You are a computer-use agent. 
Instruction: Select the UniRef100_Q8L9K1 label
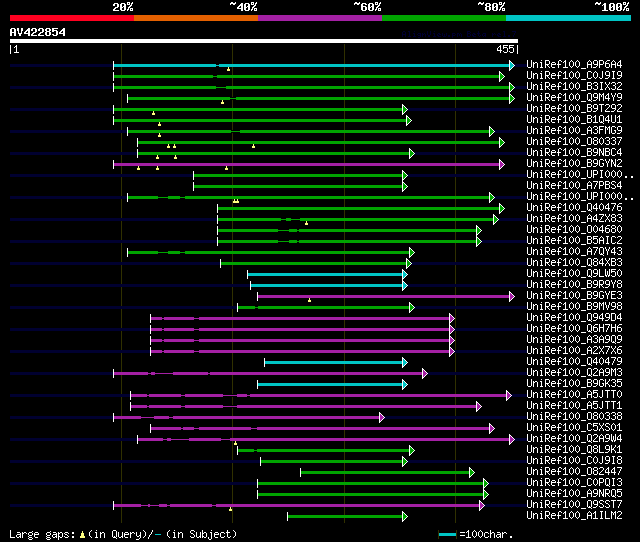(x=574, y=450)
